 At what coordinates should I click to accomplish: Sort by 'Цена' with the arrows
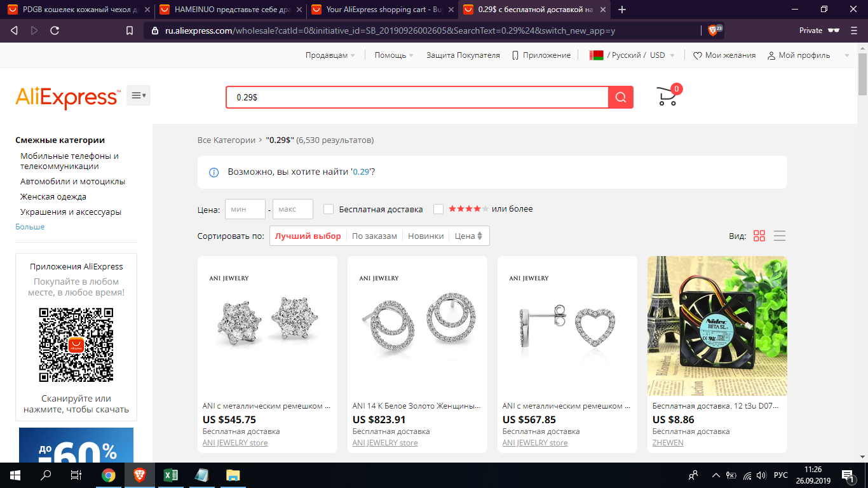[469, 236]
